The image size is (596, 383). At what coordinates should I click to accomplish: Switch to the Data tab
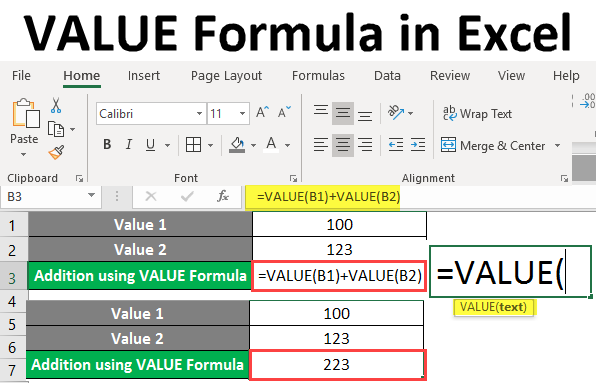(x=387, y=75)
